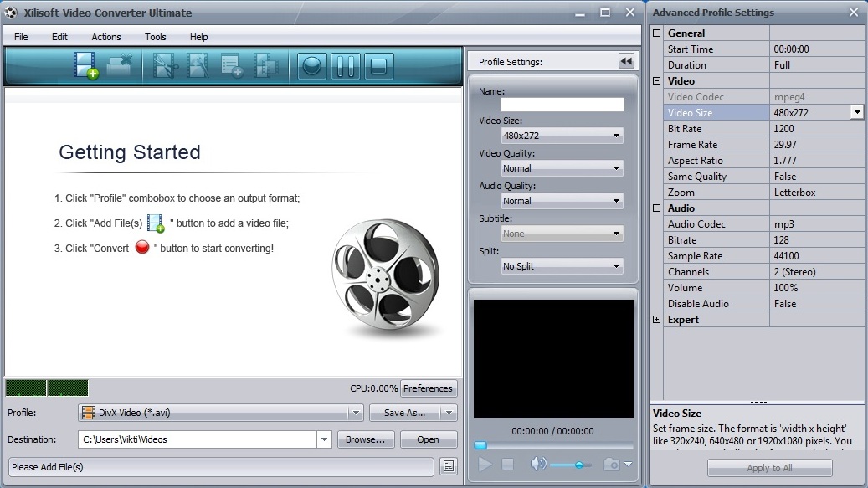The image size is (868, 488).
Task: Close the Advanced Profile Settings panel
Action: click(x=854, y=13)
